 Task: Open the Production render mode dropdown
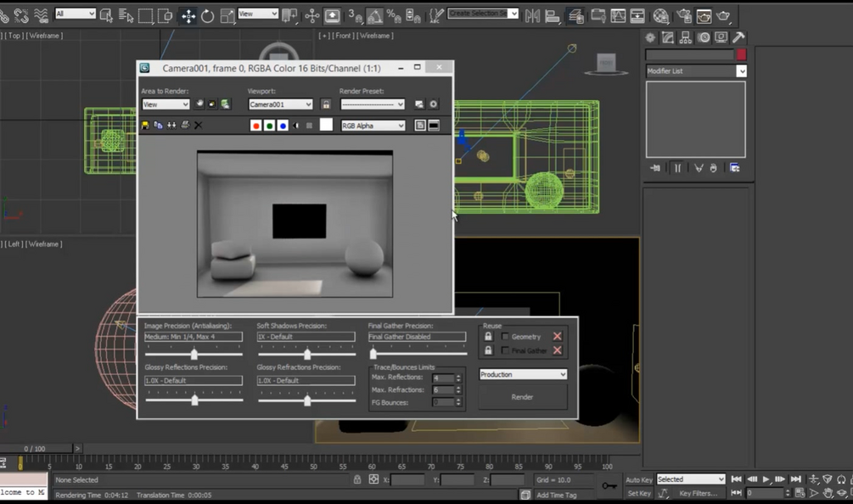pos(523,374)
